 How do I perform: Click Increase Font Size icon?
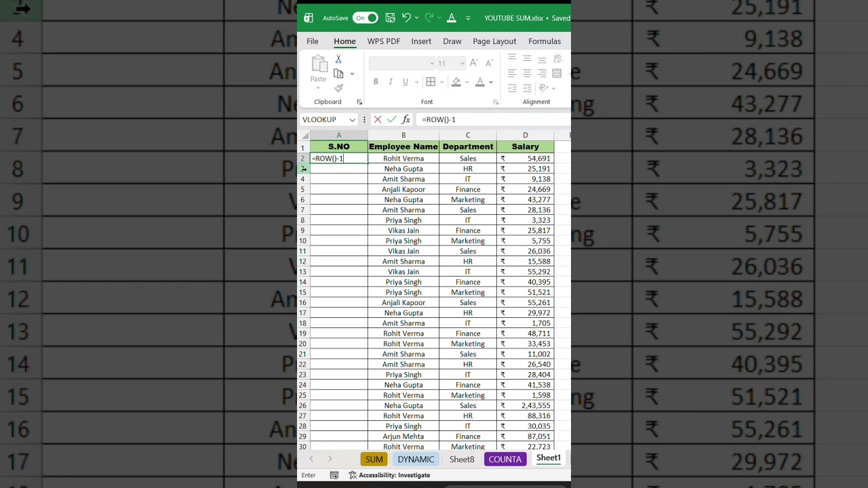(x=474, y=63)
